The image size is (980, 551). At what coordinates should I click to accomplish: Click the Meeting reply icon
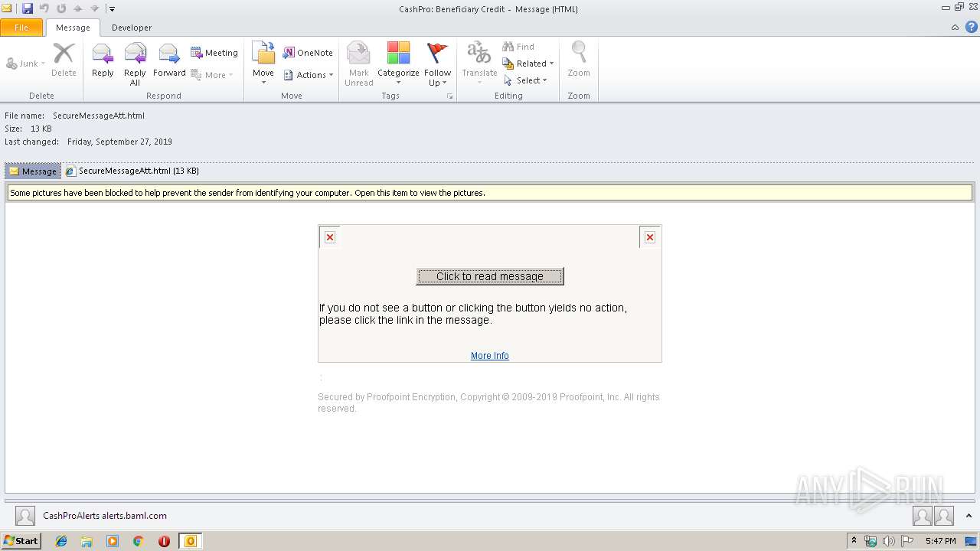pos(214,53)
